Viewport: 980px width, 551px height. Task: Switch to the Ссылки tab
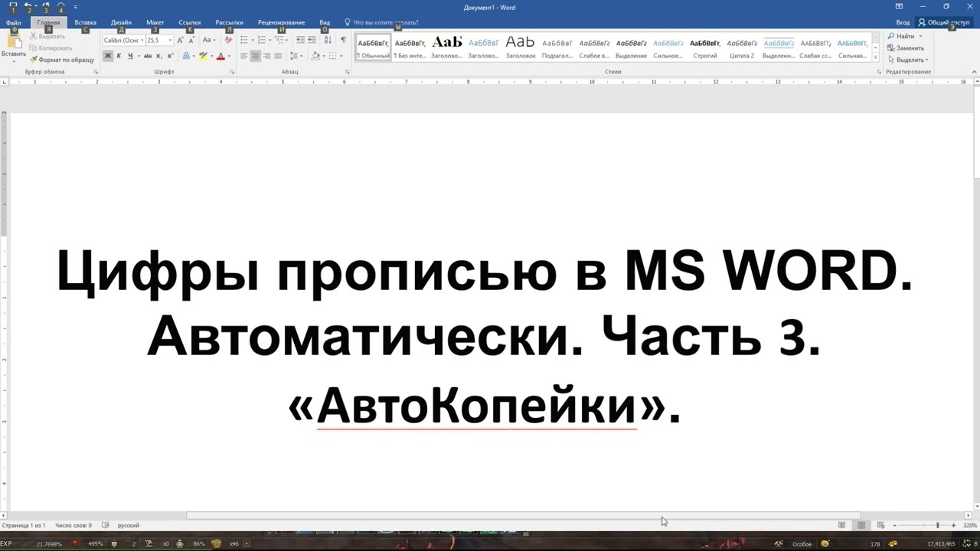189,22
